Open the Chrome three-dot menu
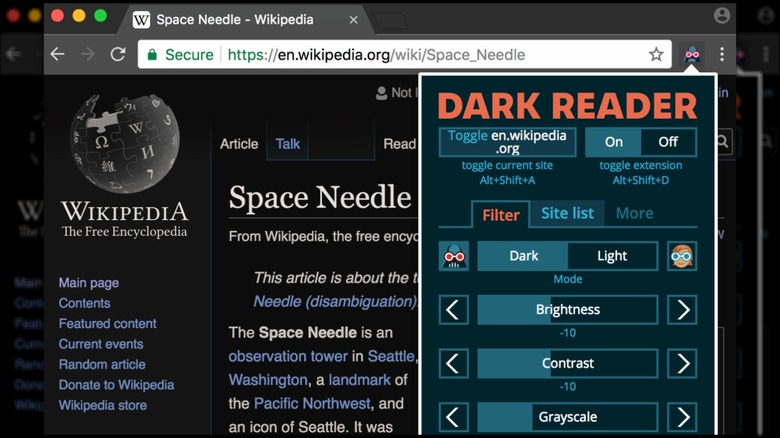The image size is (780, 438). [x=722, y=55]
